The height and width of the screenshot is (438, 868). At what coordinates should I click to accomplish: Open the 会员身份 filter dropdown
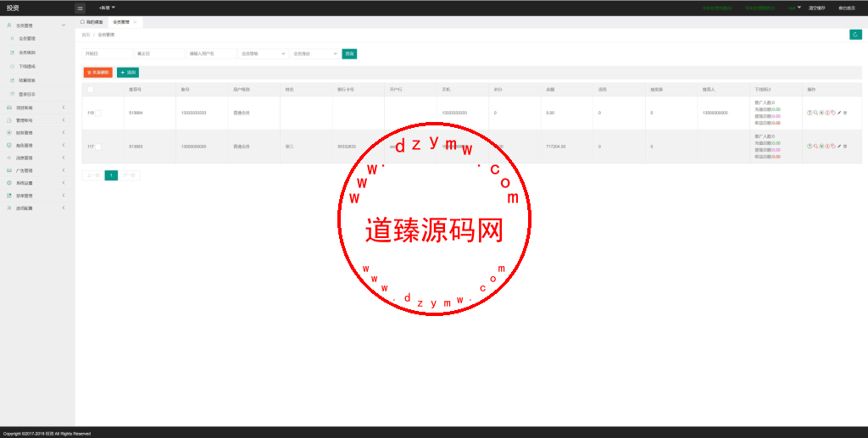(315, 53)
